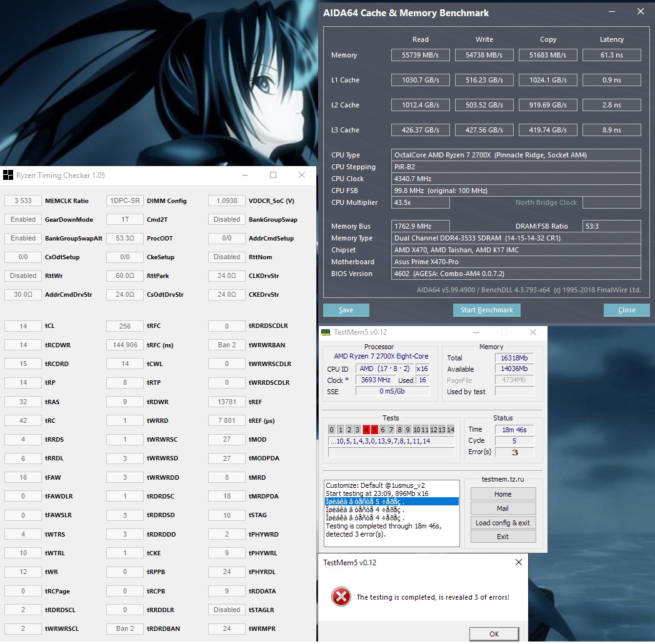Close AIDA64 window with the X icon
This screenshot has height=644, width=655.
point(641,12)
